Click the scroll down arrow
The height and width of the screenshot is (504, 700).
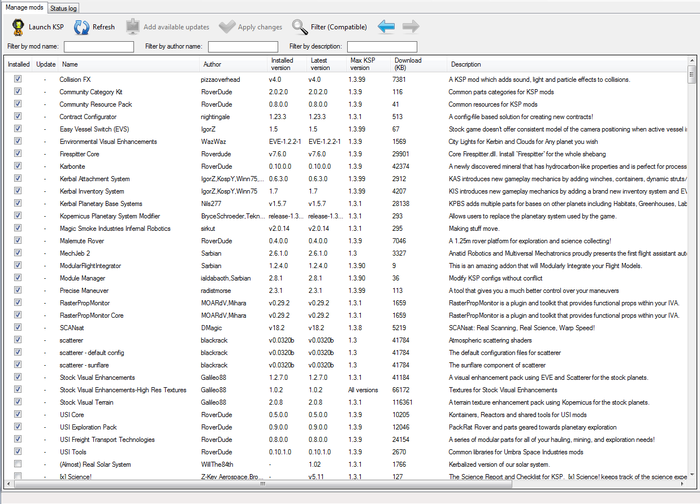point(692,475)
